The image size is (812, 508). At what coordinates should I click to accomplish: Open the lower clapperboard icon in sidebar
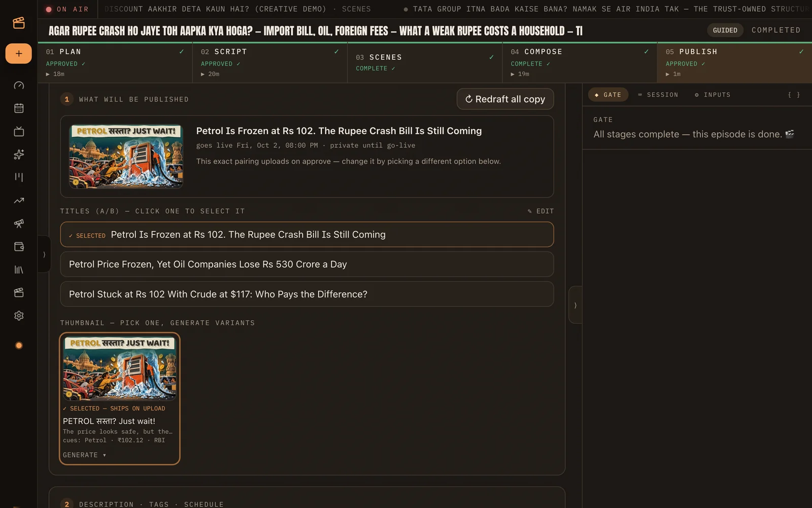[19, 293]
